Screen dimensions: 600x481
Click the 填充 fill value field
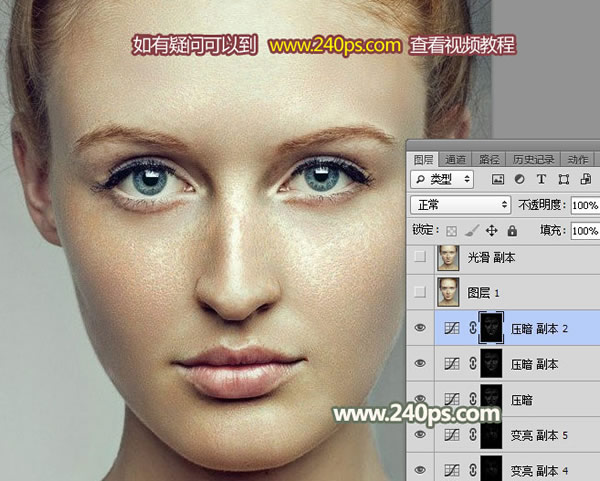[585, 231]
